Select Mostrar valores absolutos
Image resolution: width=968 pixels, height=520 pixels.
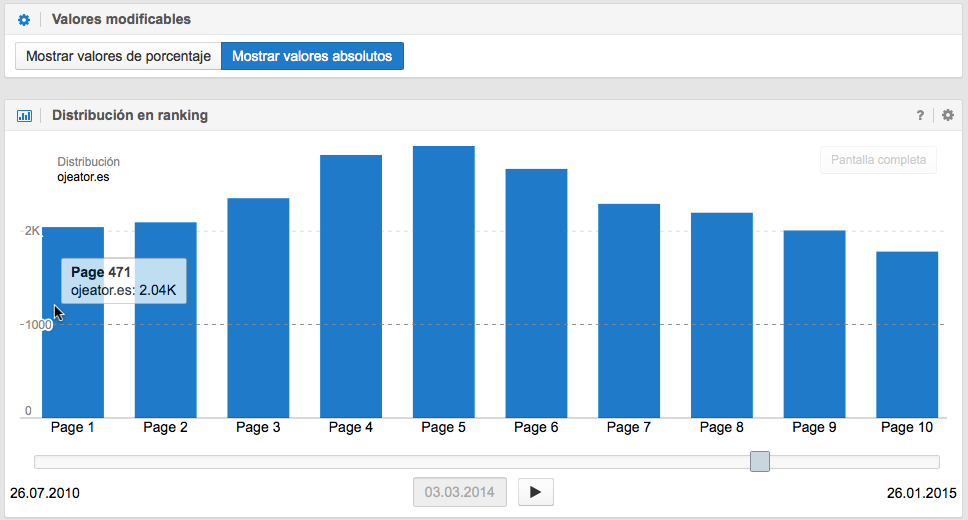tap(312, 57)
